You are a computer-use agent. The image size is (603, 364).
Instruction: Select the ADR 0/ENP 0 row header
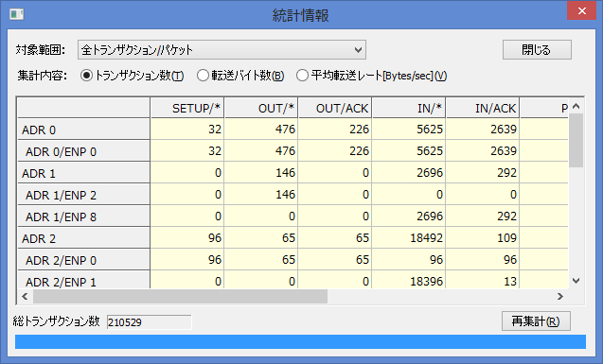83,151
